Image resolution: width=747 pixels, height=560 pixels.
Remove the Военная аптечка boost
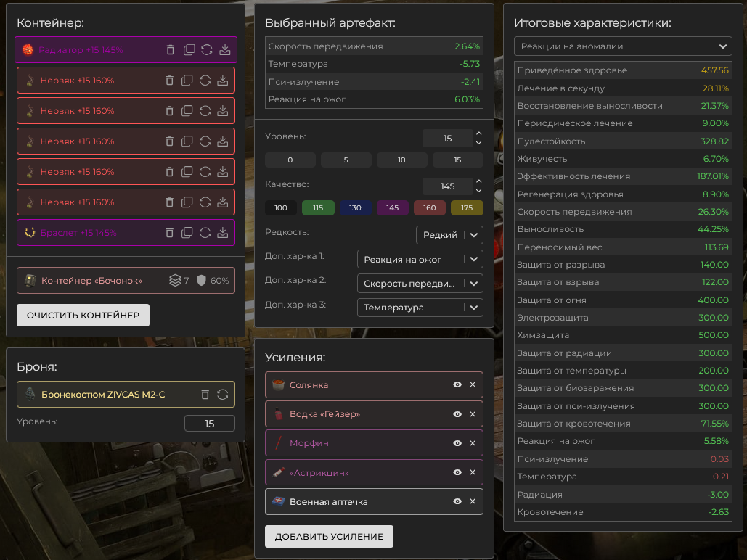pyautogui.click(x=473, y=501)
